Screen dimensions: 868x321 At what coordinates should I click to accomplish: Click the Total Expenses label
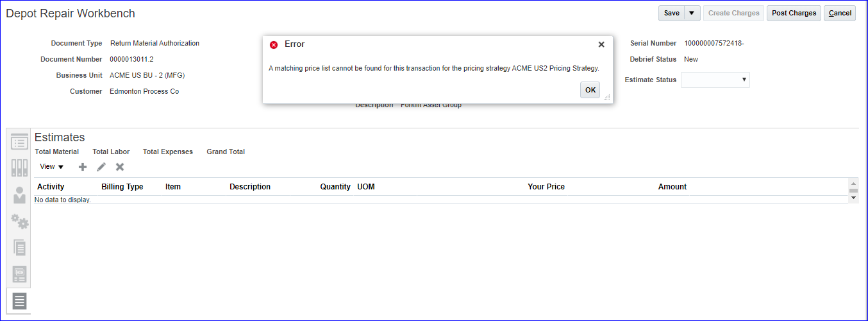coord(168,152)
